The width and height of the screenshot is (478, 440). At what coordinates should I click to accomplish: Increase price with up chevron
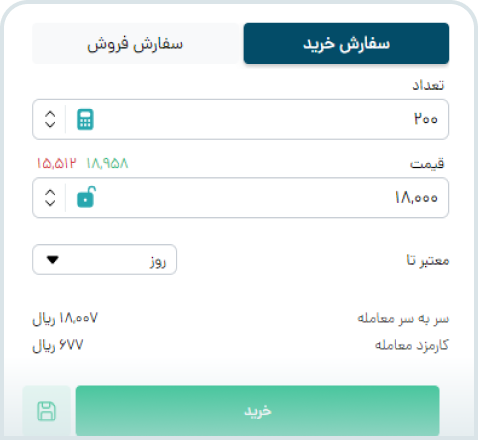[x=50, y=193]
